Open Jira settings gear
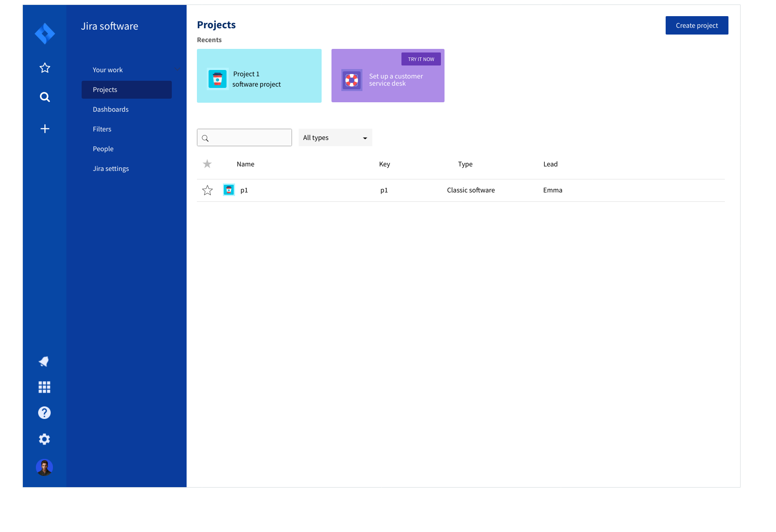This screenshot has height=532, width=776. click(44, 439)
